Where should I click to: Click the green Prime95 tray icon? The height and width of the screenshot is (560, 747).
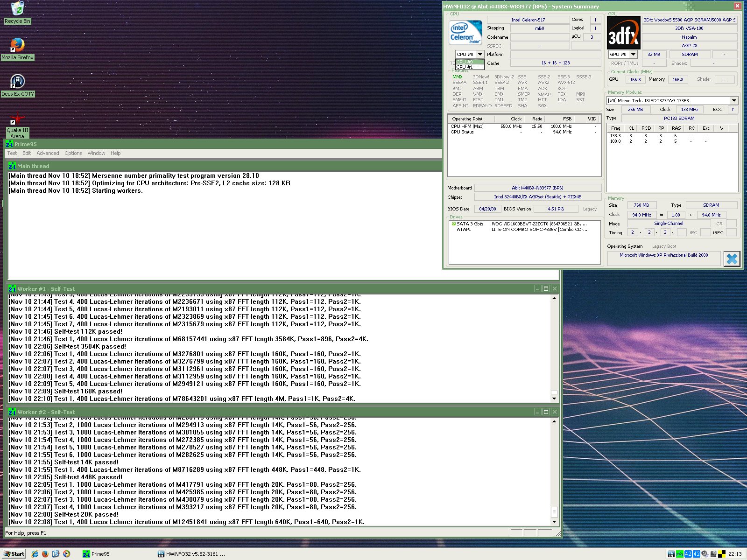680,554
